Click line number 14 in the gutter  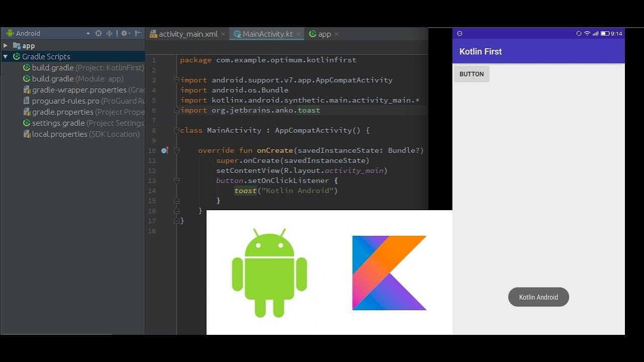(x=152, y=191)
